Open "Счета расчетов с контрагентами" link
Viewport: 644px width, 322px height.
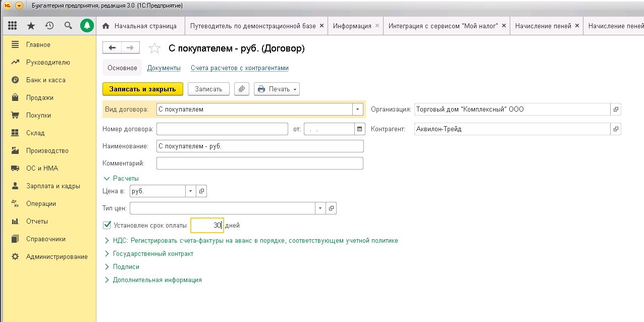coord(240,68)
